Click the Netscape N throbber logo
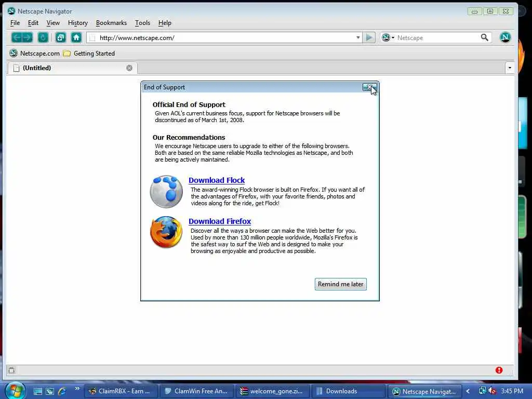Viewport: 532px width, 399px height. click(x=505, y=37)
